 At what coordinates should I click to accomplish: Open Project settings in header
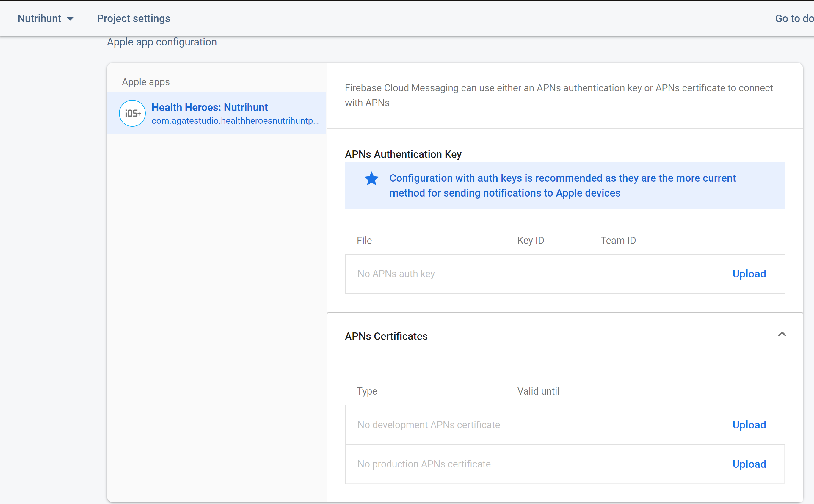pos(133,18)
